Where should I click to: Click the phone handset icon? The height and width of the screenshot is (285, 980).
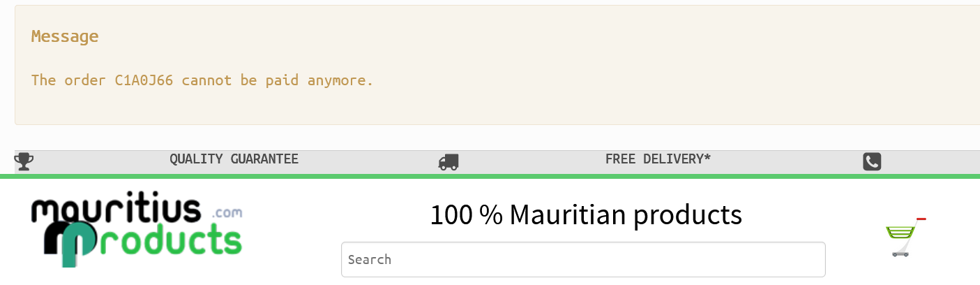pyautogui.click(x=872, y=162)
